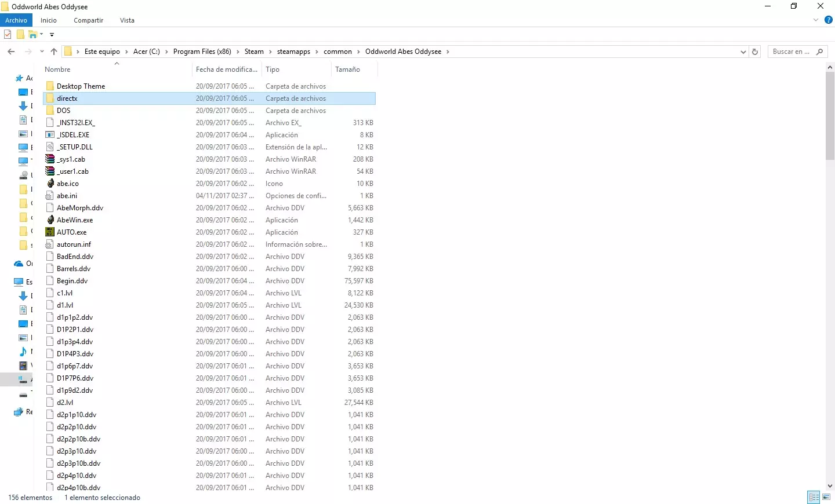835x504 pixels.
Task: Jump to 'Acer (C:)' in the address path
Action: click(147, 52)
